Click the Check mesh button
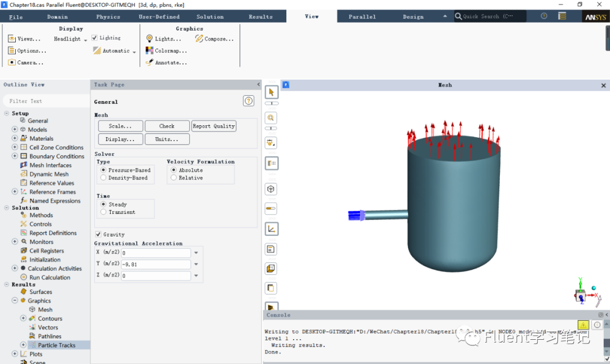The image size is (610, 364). point(167,126)
